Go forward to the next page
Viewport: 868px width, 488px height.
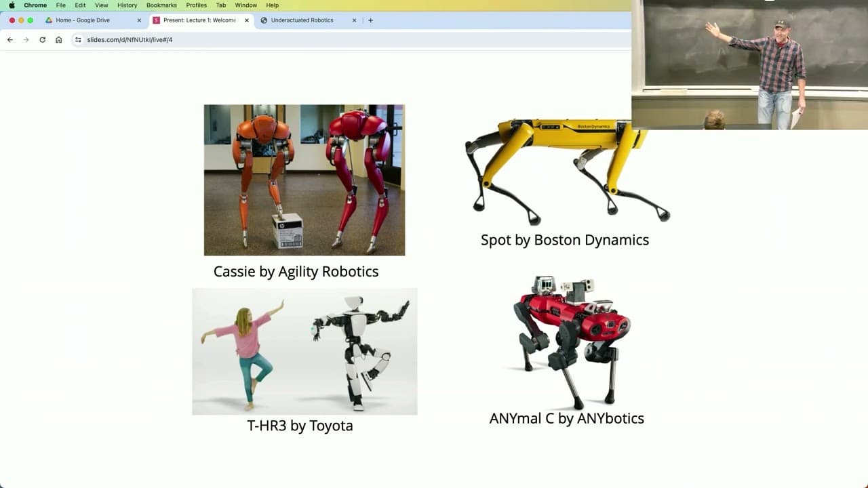pos(26,40)
